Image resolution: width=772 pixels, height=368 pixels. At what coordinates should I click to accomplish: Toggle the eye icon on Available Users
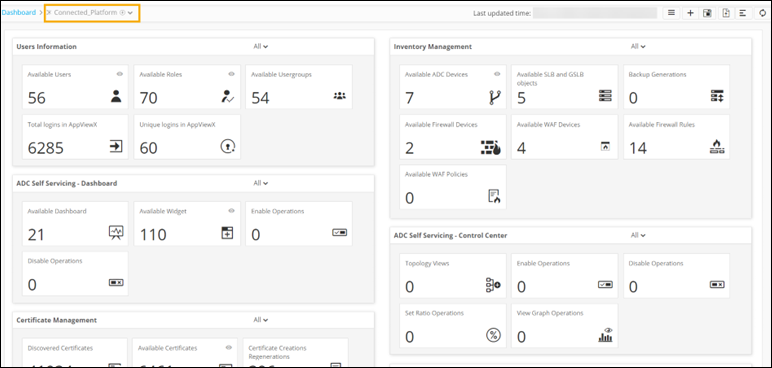pos(120,74)
